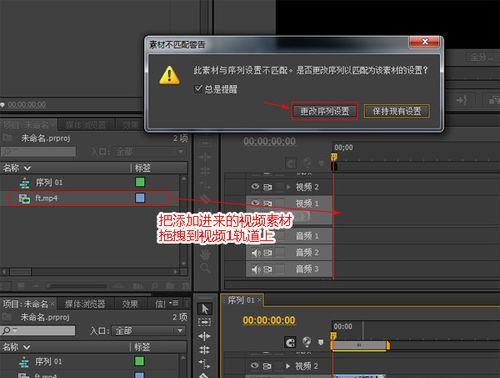
Task: Switch to 项目:未命名 tab in bright panel
Action: [x=28, y=304]
